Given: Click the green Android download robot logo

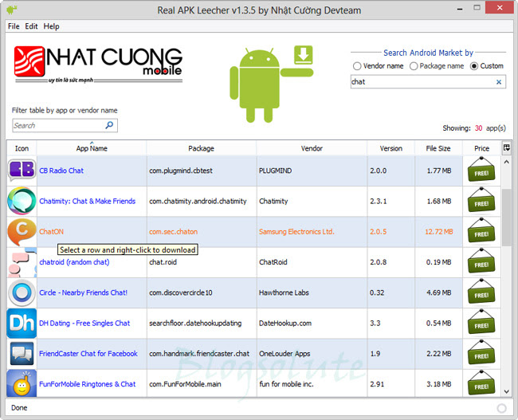Looking at the screenshot, I should coord(271,84).
